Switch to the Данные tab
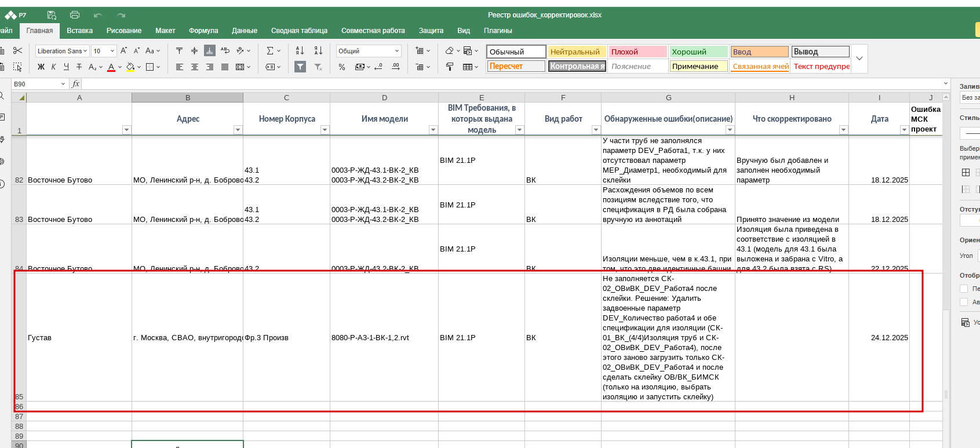This screenshot has height=448, width=980. pos(245,31)
